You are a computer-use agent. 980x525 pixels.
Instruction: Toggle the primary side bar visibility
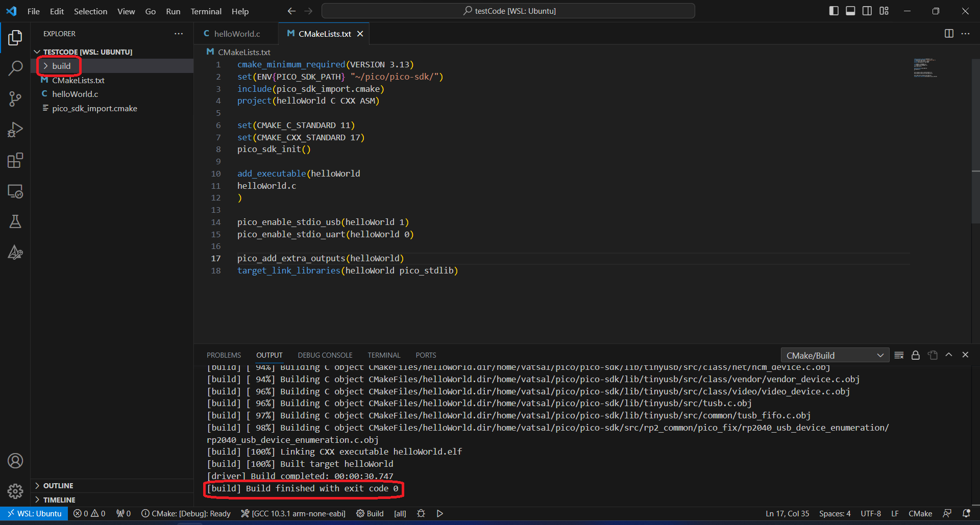(834, 11)
